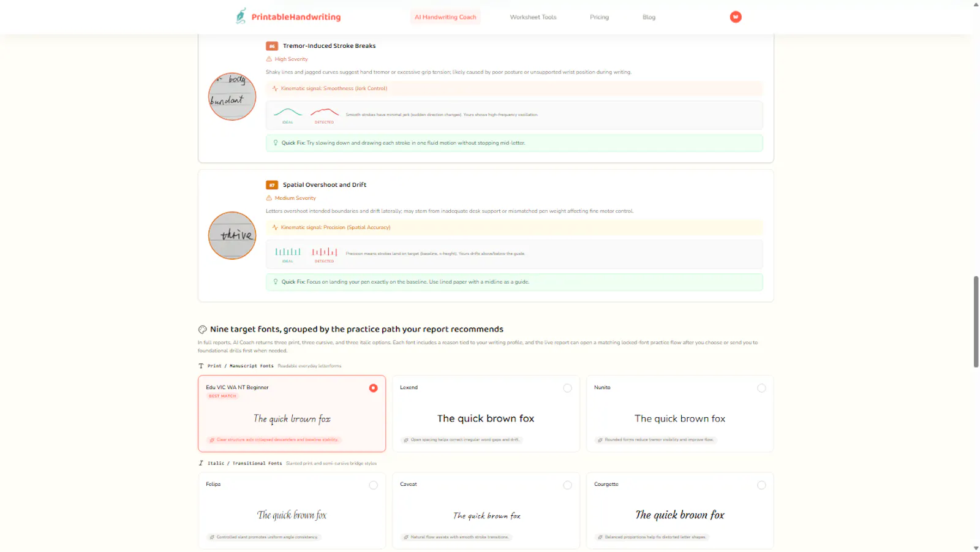Click the detected jagged stroke curve graphic
Image resolution: width=980 pixels, height=552 pixels.
coord(325,113)
